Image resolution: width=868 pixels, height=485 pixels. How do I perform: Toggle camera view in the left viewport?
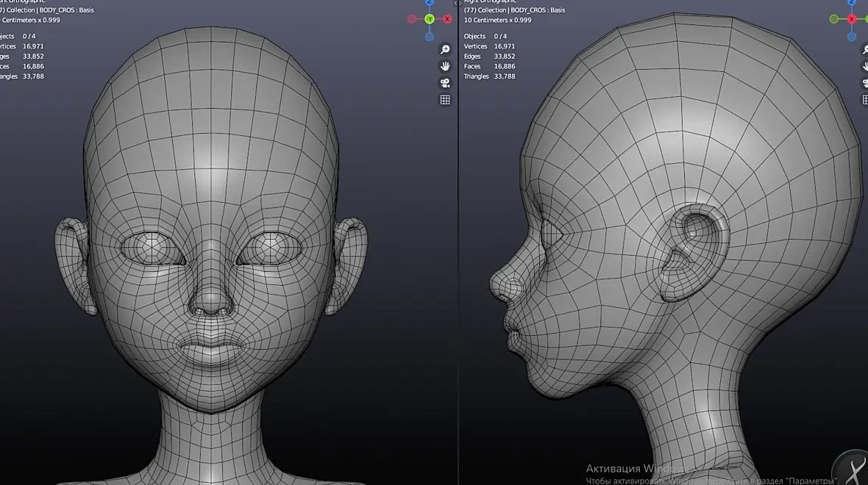pyautogui.click(x=445, y=83)
